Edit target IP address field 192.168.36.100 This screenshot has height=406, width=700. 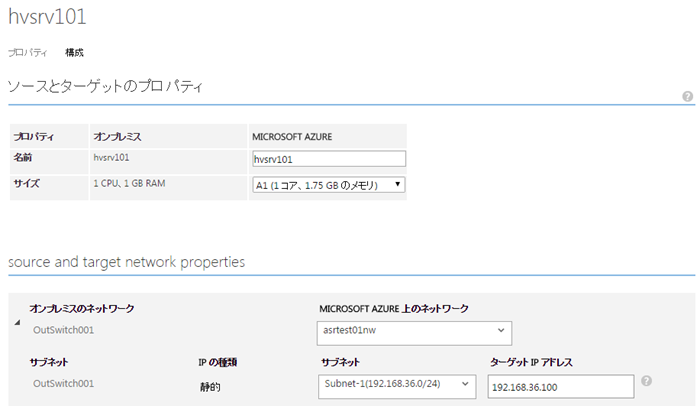tap(561, 387)
